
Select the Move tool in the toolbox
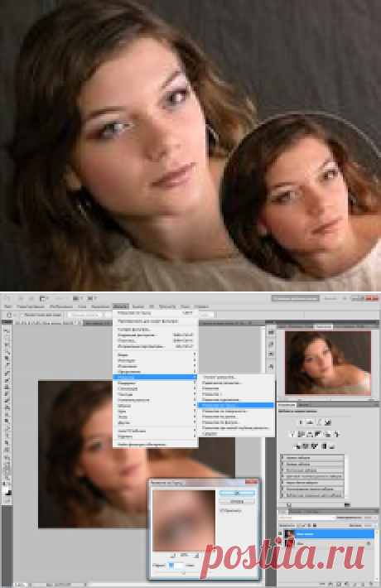[x=7, y=331]
